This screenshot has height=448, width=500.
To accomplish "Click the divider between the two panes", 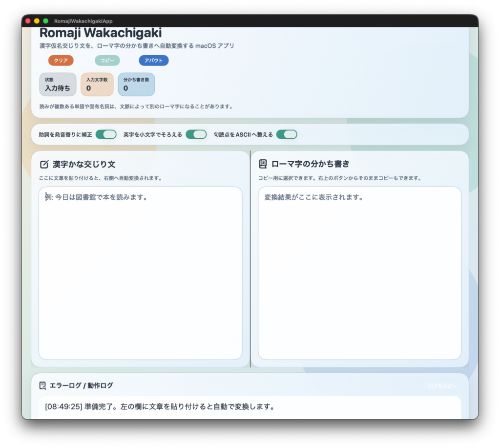I will point(250,259).
